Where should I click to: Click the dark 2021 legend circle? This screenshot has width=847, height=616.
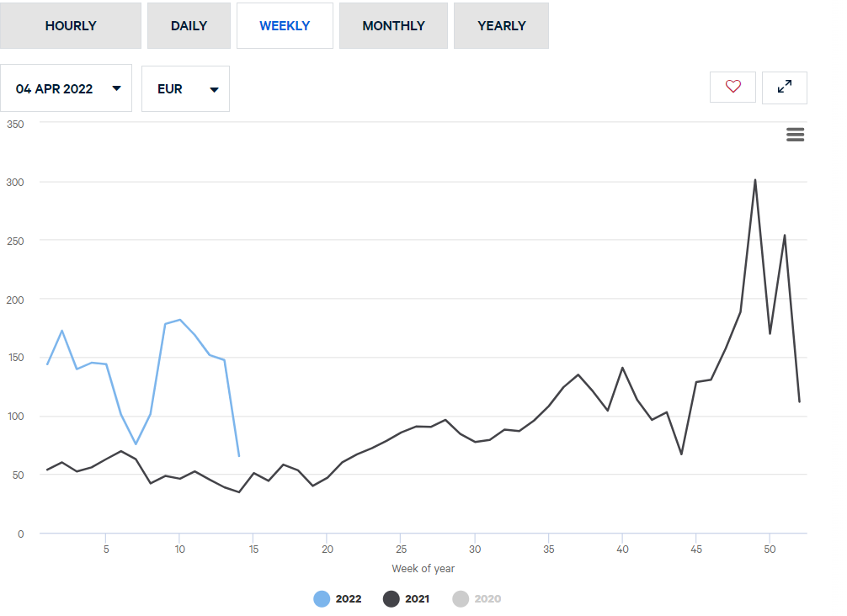(x=392, y=599)
